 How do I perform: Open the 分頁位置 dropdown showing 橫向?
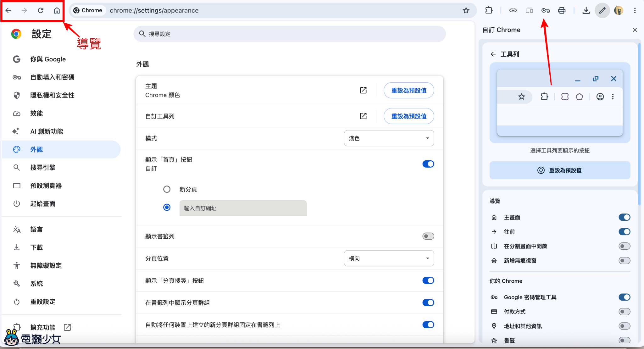click(x=389, y=258)
